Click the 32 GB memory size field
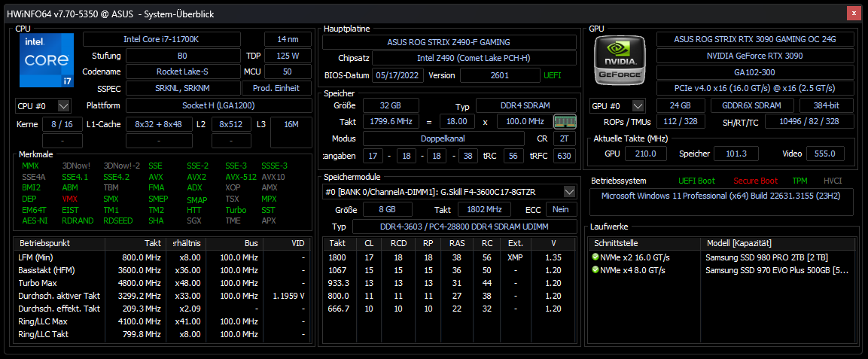The width and height of the screenshot is (868, 359). click(x=391, y=105)
